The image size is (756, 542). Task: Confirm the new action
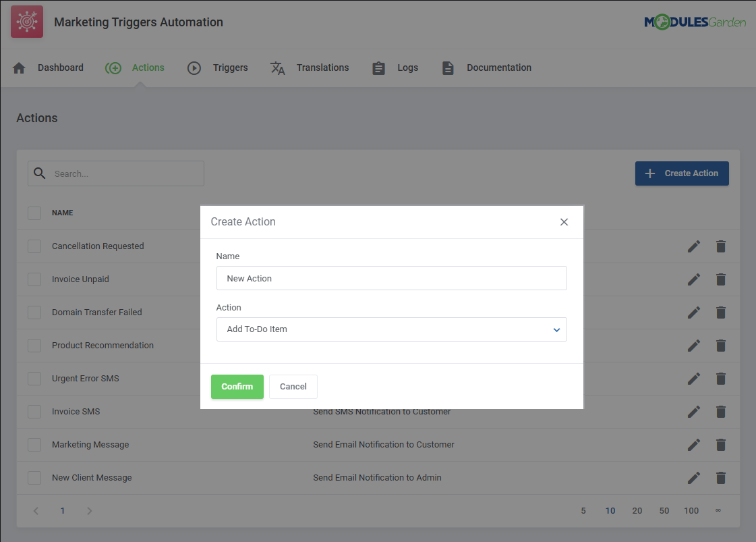(x=237, y=387)
